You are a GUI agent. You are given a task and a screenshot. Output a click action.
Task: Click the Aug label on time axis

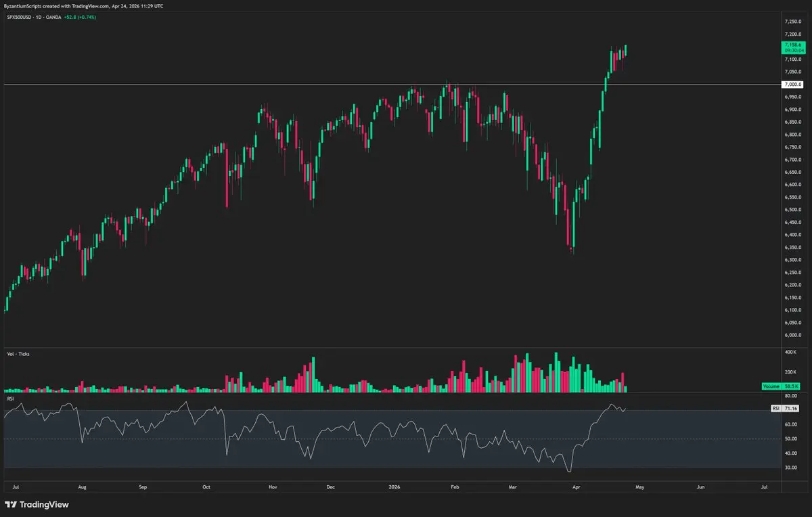pyautogui.click(x=83, y=487)
